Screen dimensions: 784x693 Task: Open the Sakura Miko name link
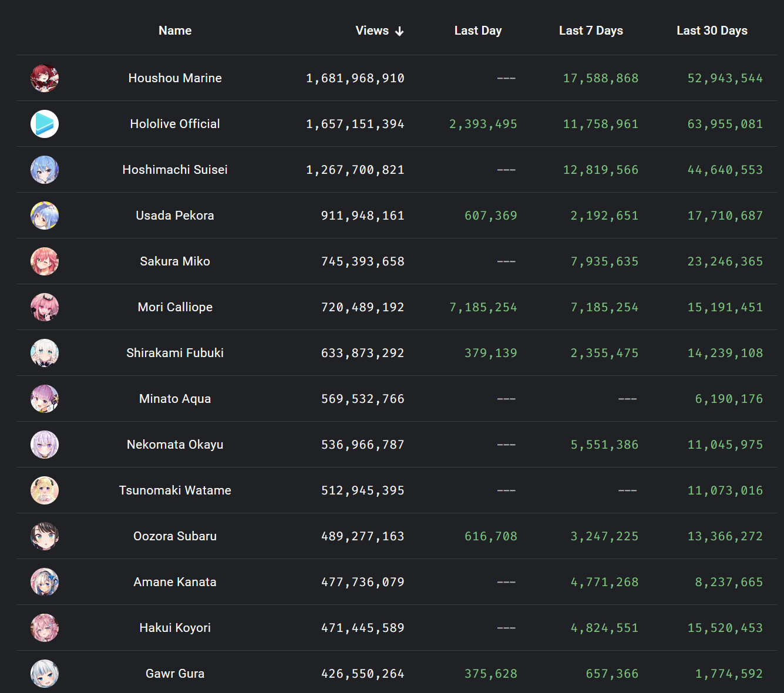(x=175, y=261)
